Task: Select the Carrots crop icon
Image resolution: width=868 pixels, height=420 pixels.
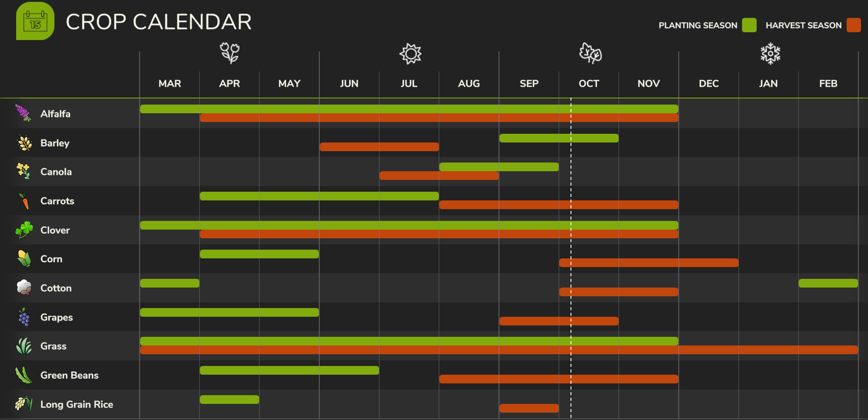Action: tap(24, 201)
